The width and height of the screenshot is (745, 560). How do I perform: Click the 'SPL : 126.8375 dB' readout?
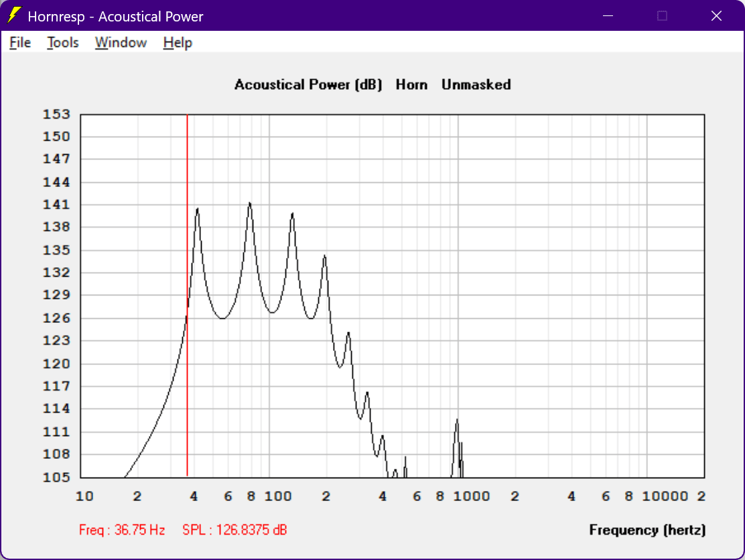click(234, 530)
